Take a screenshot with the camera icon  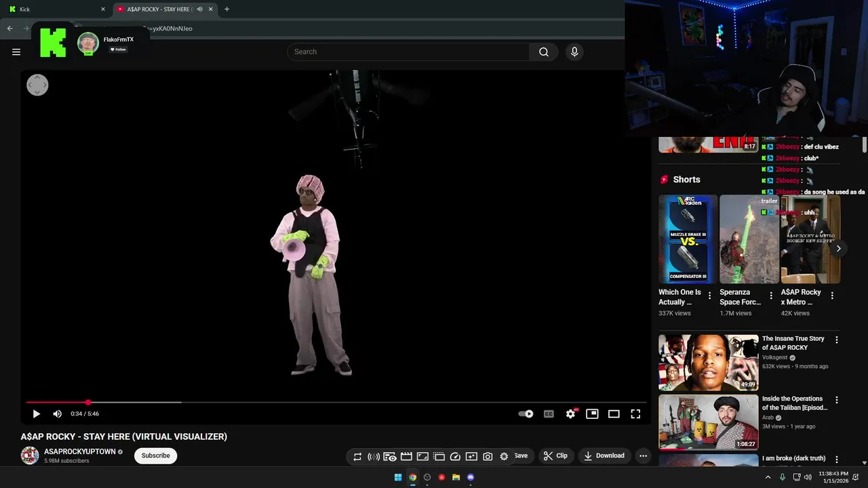pos(488,456)
